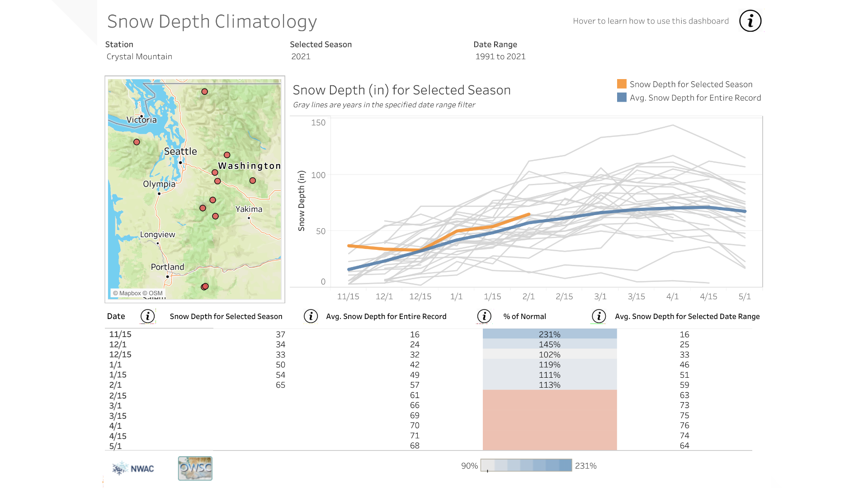Open the Date Range 1991 to 2021 filter
Image resolution: width=868 pixels, height=488 pixels.
point(500,56)
